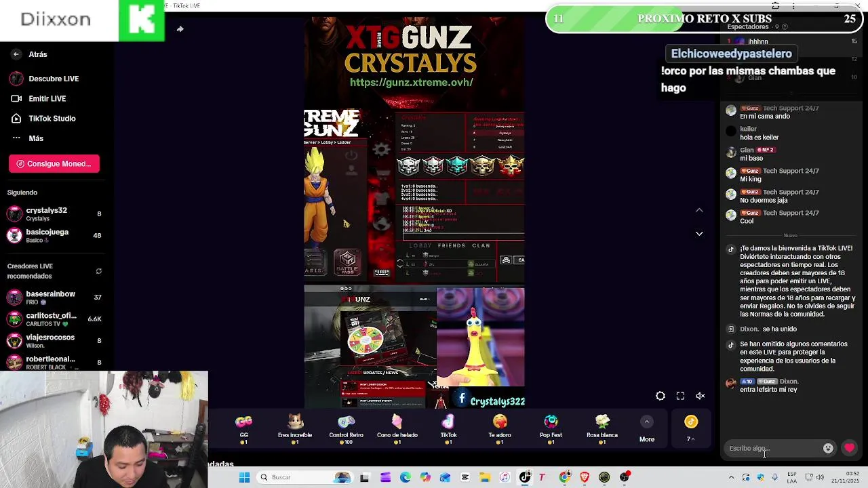The width and height of the screenshot is (868, 488).
Task: Go to next LIVE with down chevron
Action: (x=699, y=234)
